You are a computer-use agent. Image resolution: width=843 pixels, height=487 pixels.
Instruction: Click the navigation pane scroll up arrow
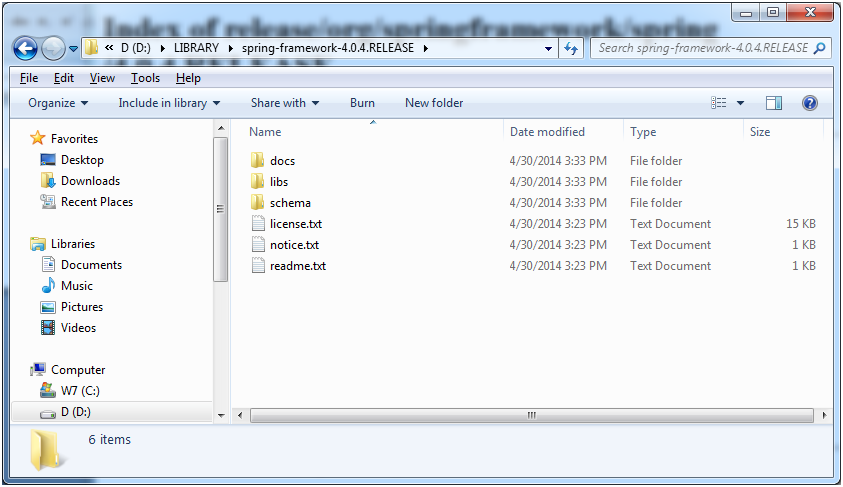220,128
